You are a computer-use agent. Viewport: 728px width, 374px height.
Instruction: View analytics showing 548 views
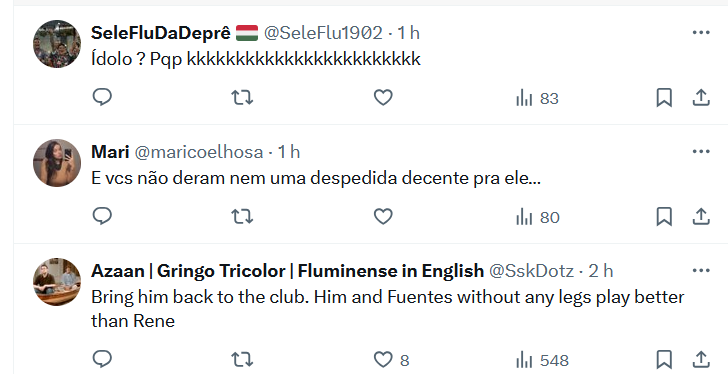click(542, 360)
